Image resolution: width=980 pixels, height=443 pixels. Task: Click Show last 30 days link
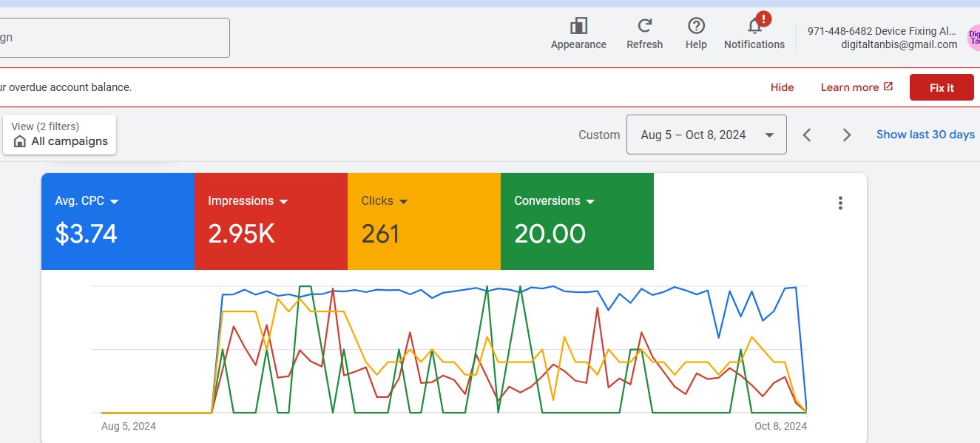[925, 135]
